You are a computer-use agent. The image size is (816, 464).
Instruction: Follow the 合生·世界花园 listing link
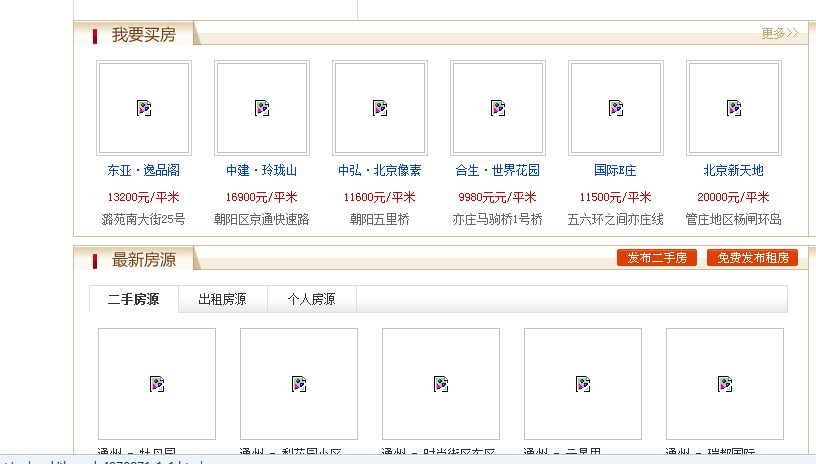pos(498,170)
